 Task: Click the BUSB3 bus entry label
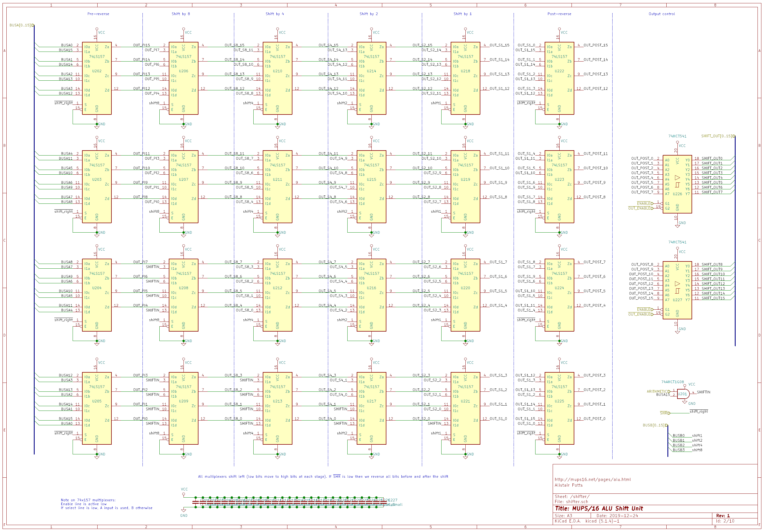point(679,450)
